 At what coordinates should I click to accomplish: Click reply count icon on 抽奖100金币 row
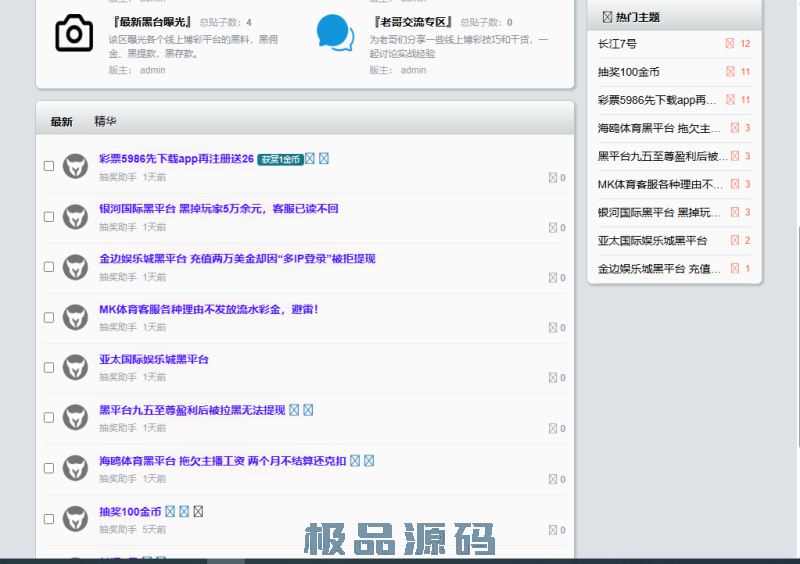click(x=553, y=530)
